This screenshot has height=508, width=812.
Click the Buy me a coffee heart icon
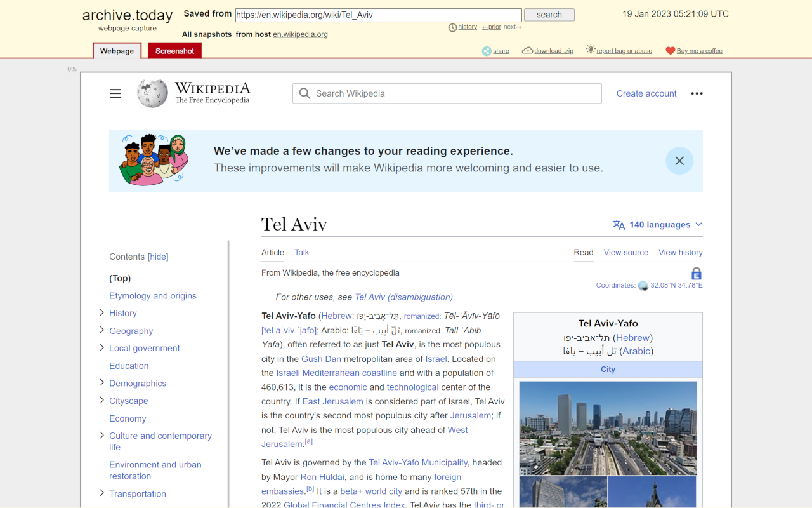pyautogui.click(x=671, y=51)
